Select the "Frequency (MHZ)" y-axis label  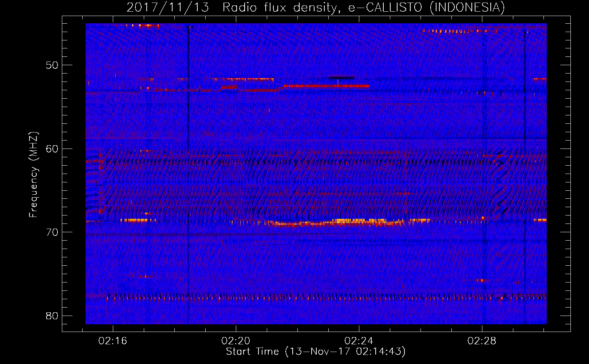pos(33,175)
